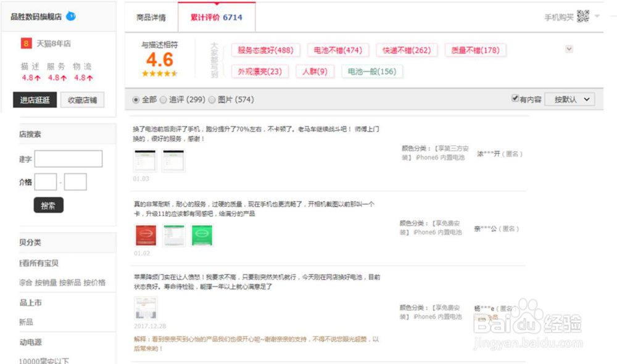The image size is (617, 364).
Task: Sort products by 按价格
Action: click(94, 283)
